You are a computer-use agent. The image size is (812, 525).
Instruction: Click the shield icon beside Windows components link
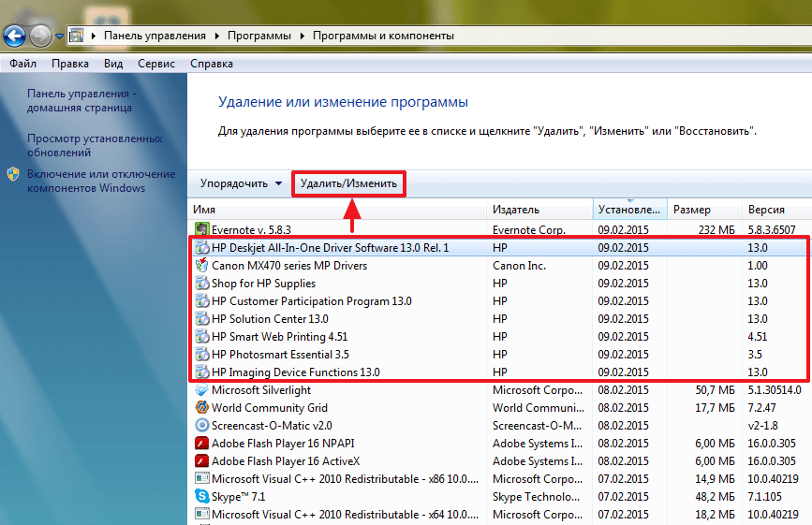13,174
